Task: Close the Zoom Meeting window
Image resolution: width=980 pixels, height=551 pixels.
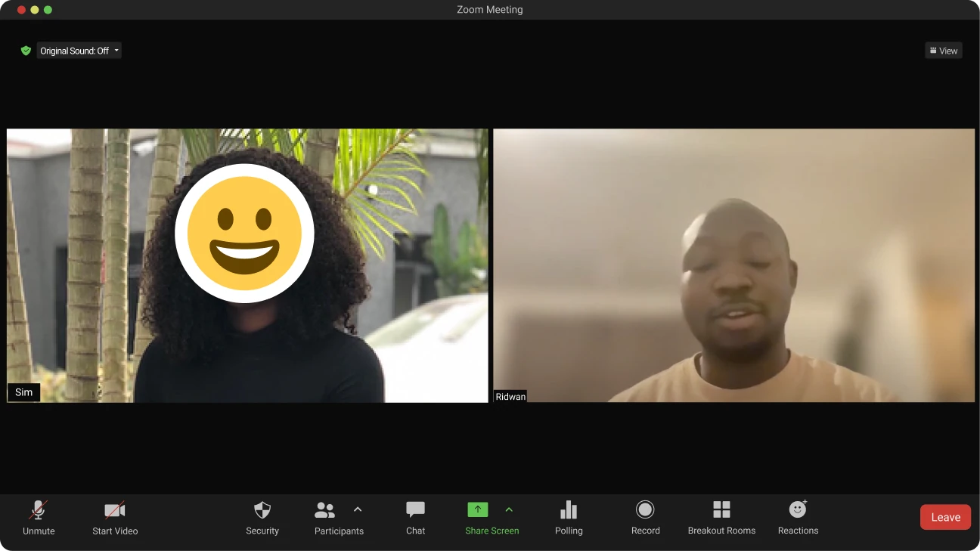Action: coord(21,10)
